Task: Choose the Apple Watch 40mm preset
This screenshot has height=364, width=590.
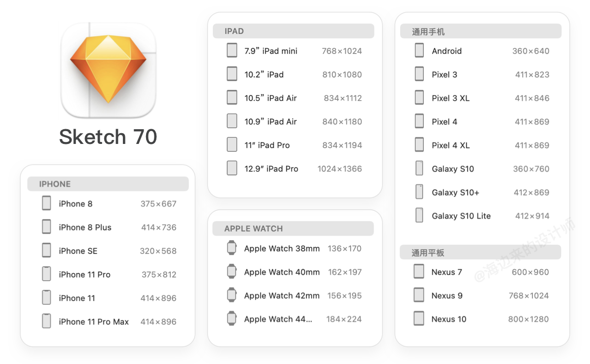Action: (294, 272)
